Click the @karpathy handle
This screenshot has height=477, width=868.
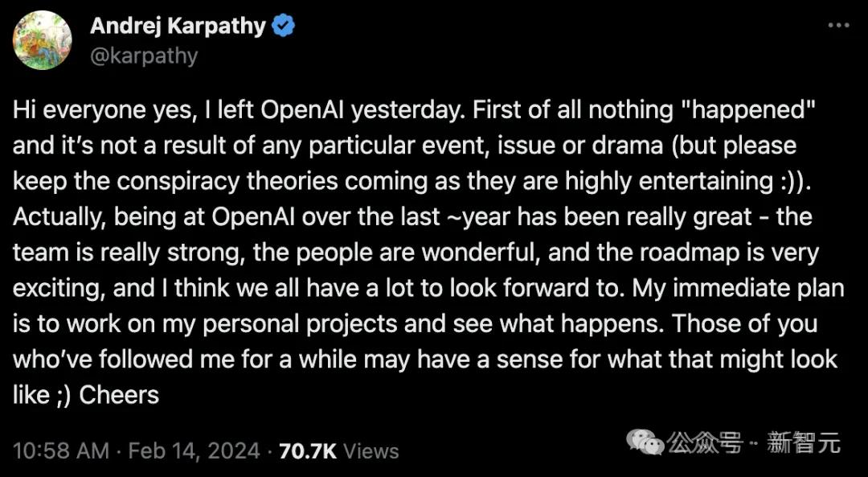[x=144, y=56]
